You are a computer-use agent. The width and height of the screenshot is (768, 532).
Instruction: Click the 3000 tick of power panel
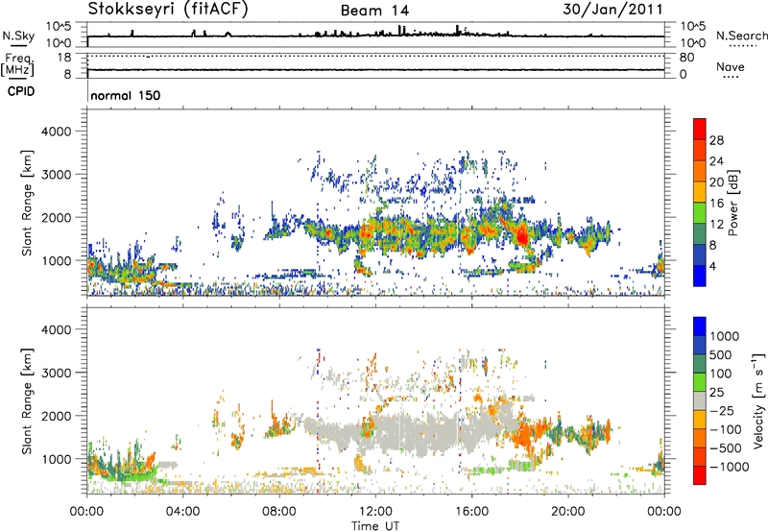pos(56,175)
